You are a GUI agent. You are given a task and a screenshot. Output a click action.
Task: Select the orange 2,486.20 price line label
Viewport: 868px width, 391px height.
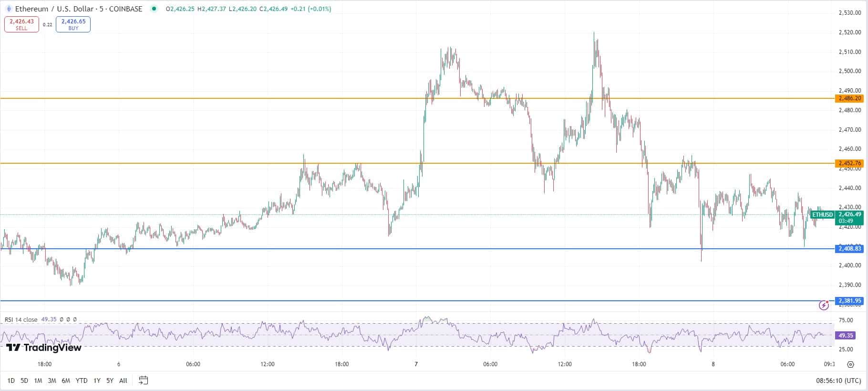click(x=849, y=98)
